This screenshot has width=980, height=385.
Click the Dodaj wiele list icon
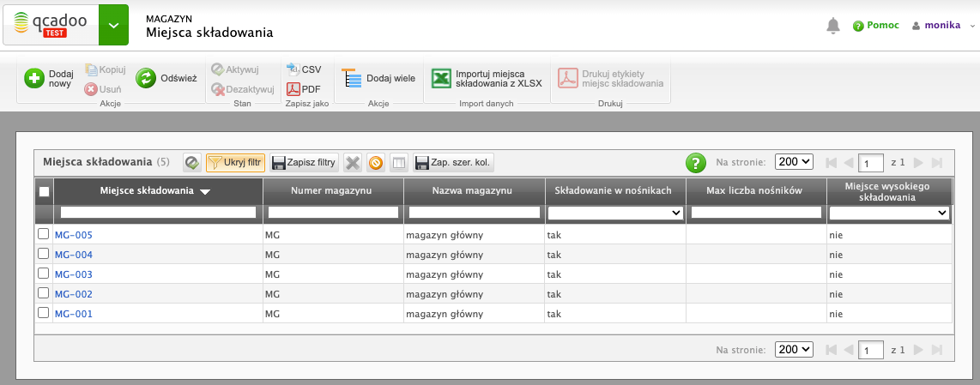353,78
